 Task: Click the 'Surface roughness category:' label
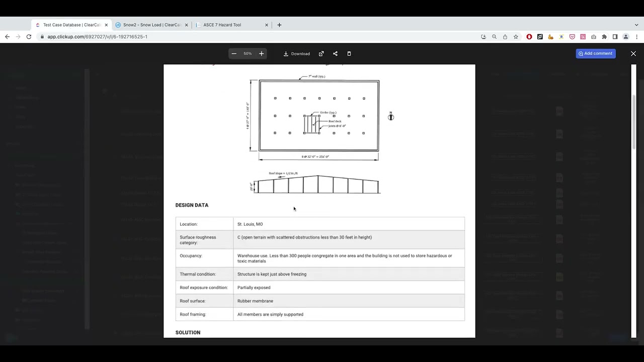point(198,240)
